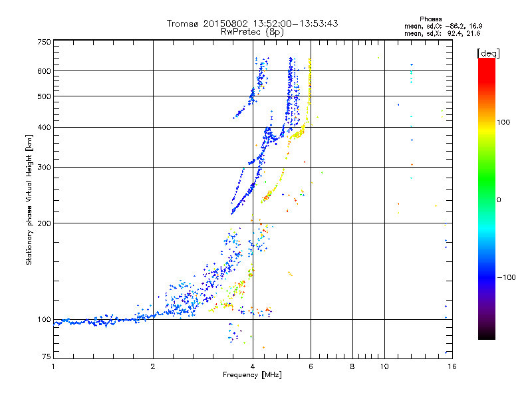Image resolution: width=532 pixels, height=399 pixels.
Task: Click the 'mean, sd,O: -86.2, 16.9' line
Action: (x=443, y=27)
